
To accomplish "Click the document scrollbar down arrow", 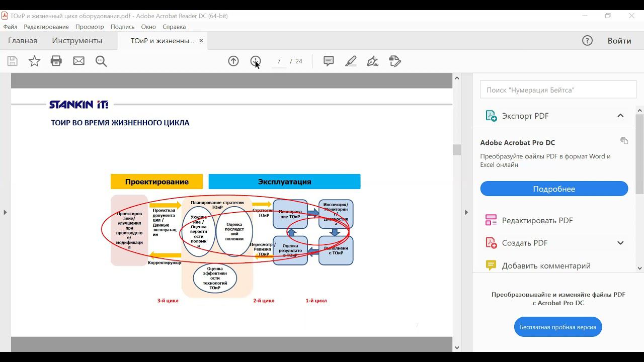I will (x=457, y=347).
